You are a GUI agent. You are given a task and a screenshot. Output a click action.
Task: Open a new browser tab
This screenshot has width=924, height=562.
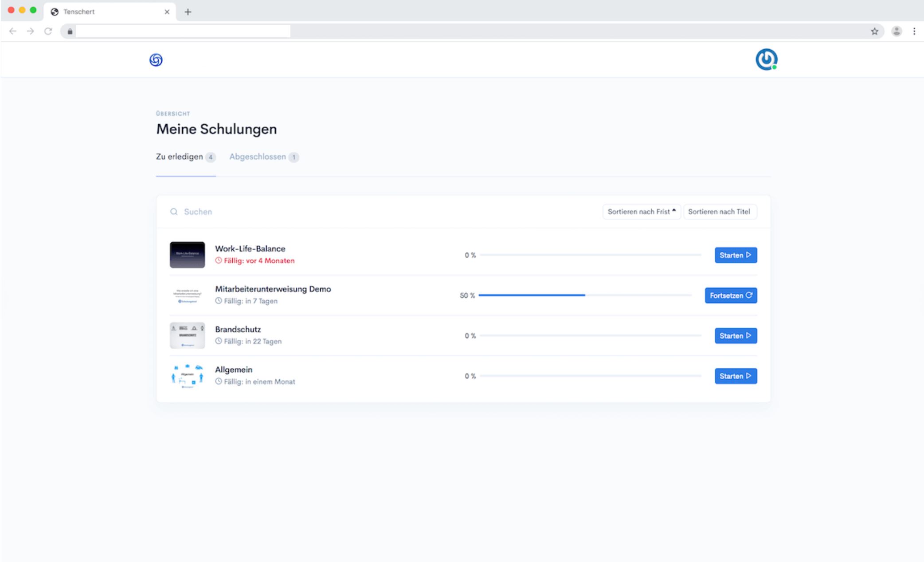(188, 12)
